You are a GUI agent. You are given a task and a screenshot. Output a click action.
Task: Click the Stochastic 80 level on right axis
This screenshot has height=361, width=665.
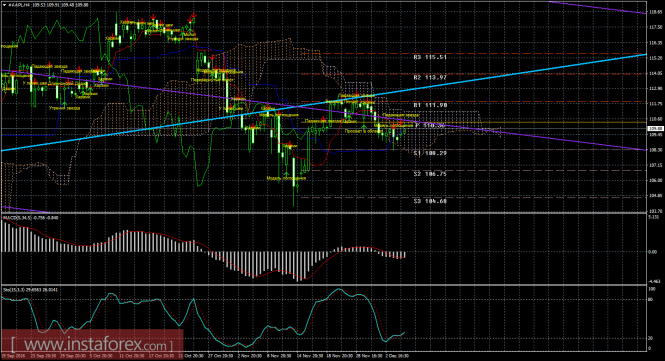pyautogui.click(x=650, y=299)
